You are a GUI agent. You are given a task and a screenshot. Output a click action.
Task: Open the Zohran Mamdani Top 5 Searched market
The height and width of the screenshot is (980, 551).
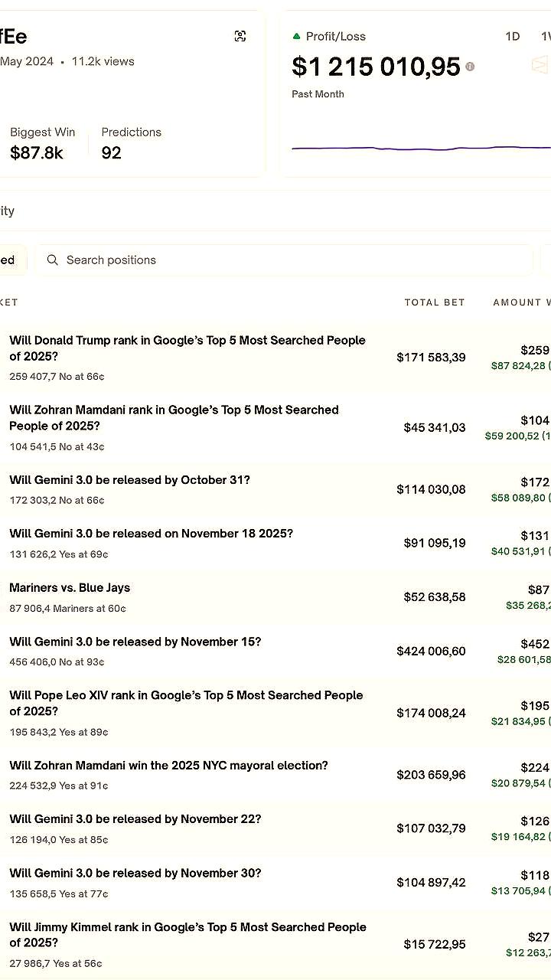[174, 418]
